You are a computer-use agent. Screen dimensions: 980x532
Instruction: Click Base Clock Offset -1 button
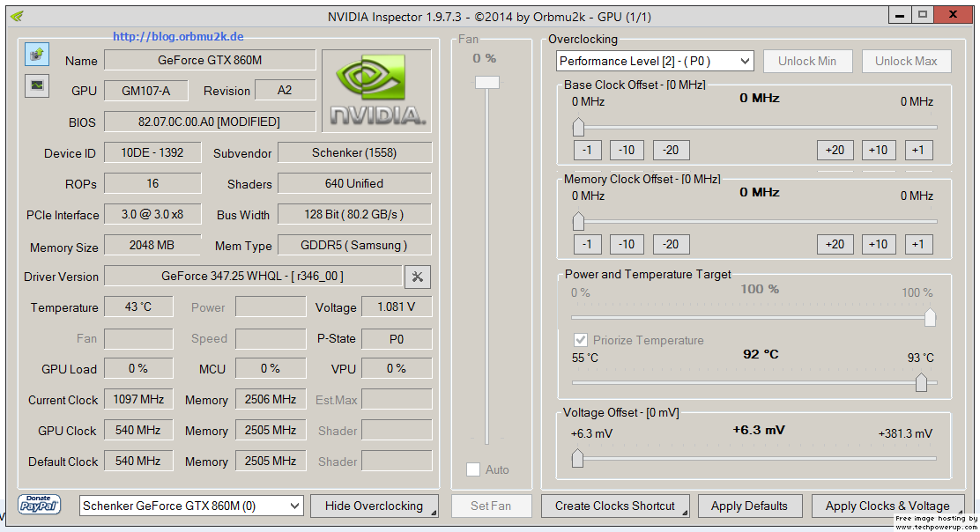587,150
